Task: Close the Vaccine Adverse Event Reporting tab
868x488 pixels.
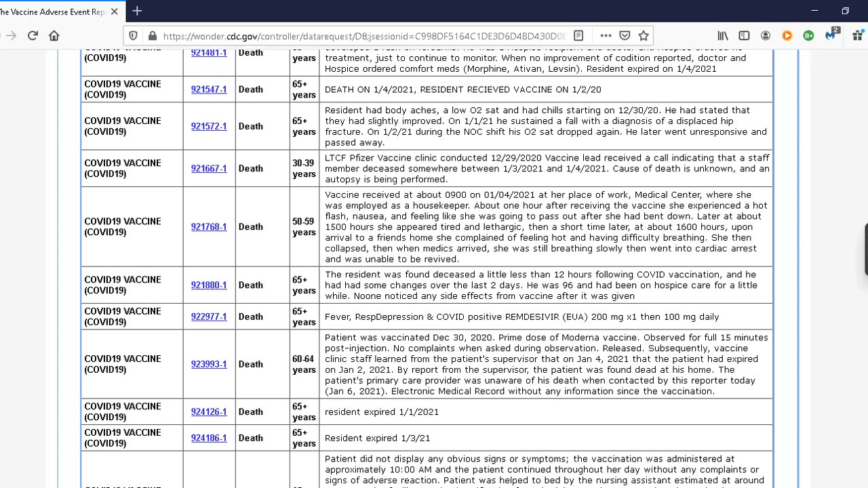Action: point(114,12)
